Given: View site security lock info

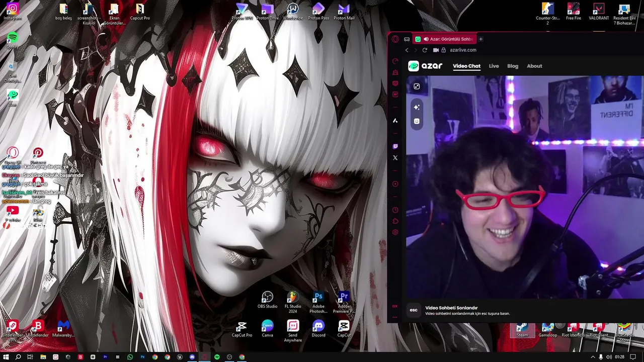Looking at the screenshot, I should click(x=444, y=50).
